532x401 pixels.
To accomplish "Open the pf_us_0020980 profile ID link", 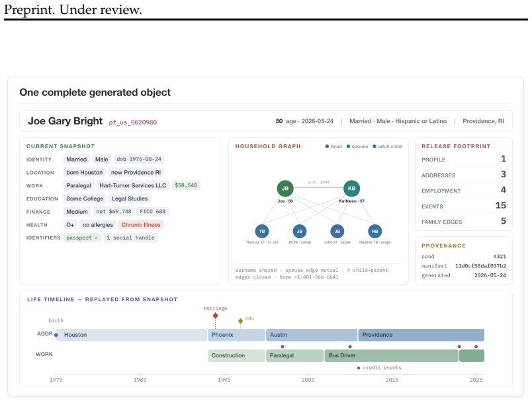I will tap(132, 122).
